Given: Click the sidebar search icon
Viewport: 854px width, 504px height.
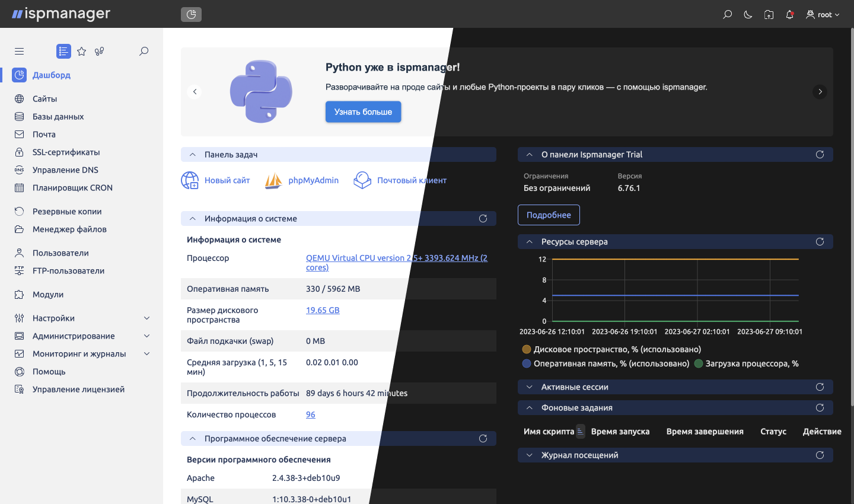Looking at the screenshot, I should (144, 52).
